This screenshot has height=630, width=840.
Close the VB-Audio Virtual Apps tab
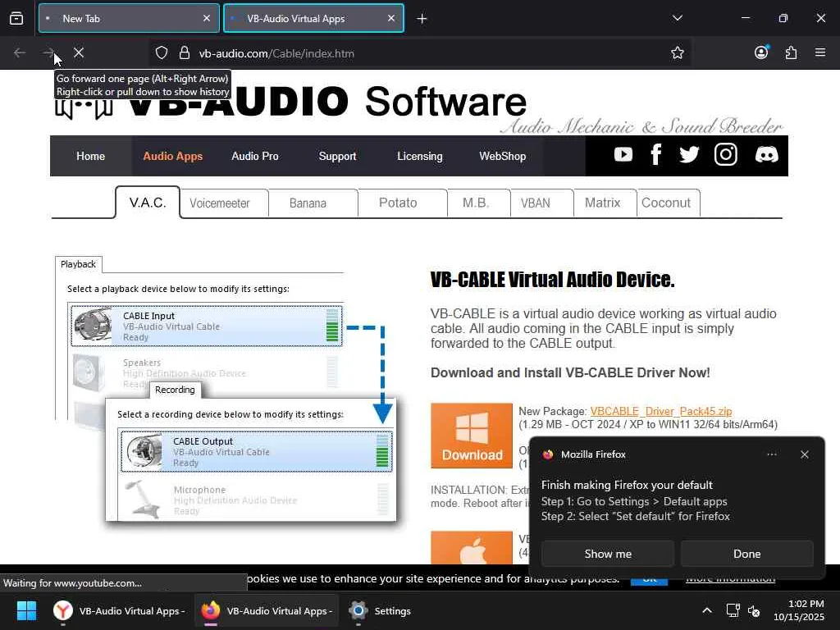pyautogui.click(x=391, y=18)
